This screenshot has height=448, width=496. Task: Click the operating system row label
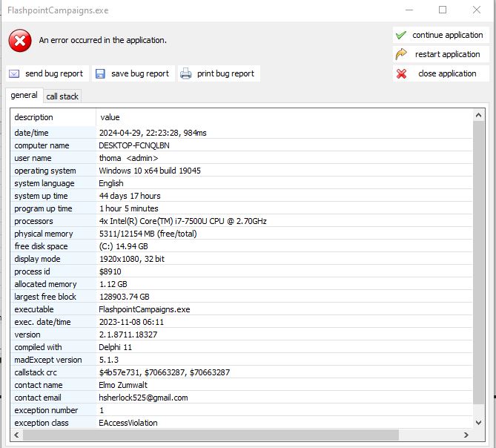45,171
